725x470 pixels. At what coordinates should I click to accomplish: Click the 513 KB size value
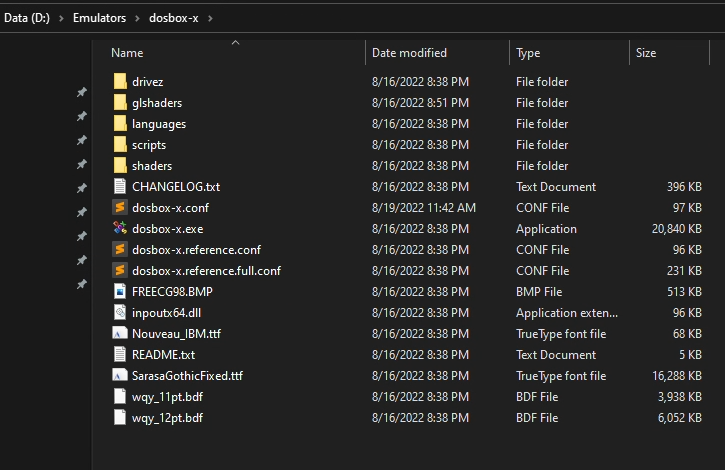(684, 292)
